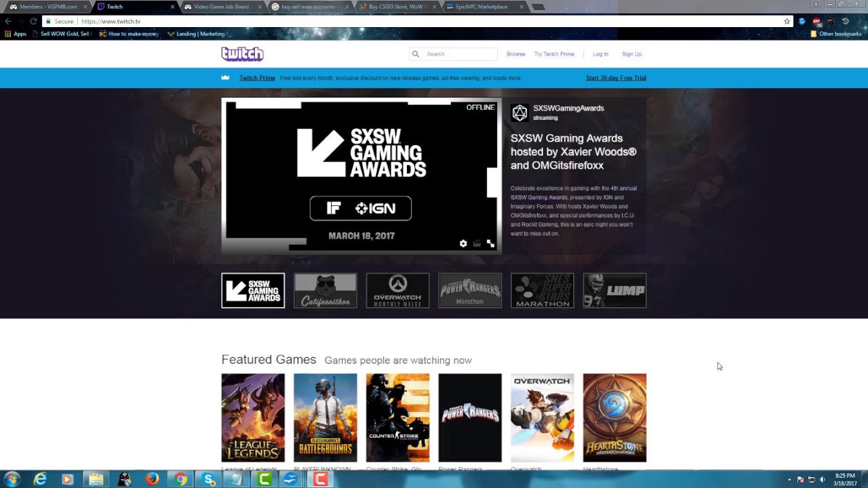The width and height of the screenshot is (868, 488).
Task: Open How to make money bookmark
Action: (x=129, y=34)
